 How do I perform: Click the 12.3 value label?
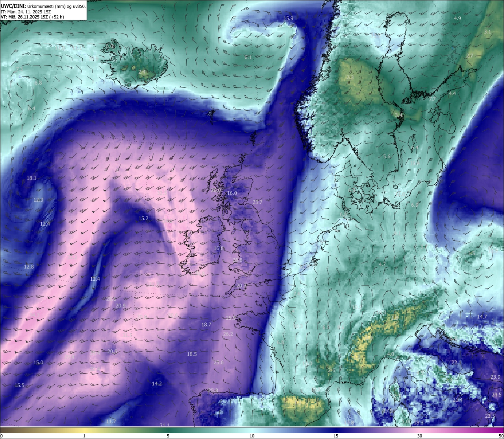coord(38,200)
